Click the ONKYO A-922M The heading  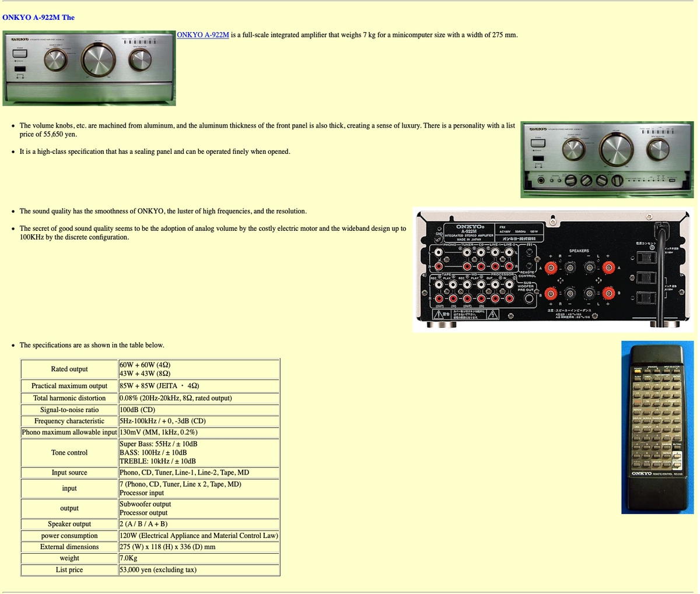coord(38,17)
